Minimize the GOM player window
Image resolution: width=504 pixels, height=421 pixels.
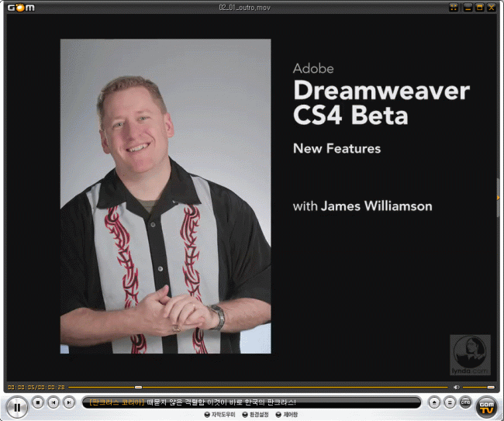[468, 8]
